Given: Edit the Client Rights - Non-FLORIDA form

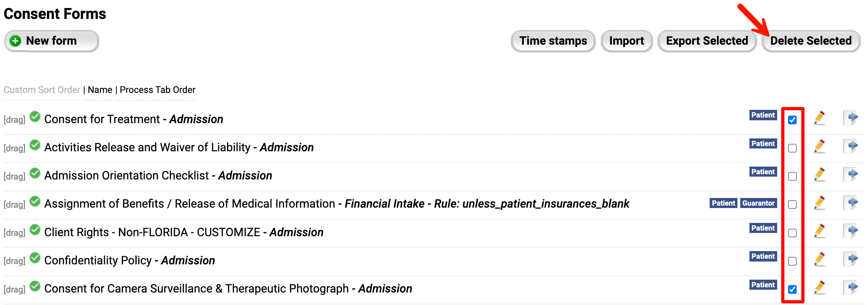Looking at the screenshot, I should [x=820, y=231].
